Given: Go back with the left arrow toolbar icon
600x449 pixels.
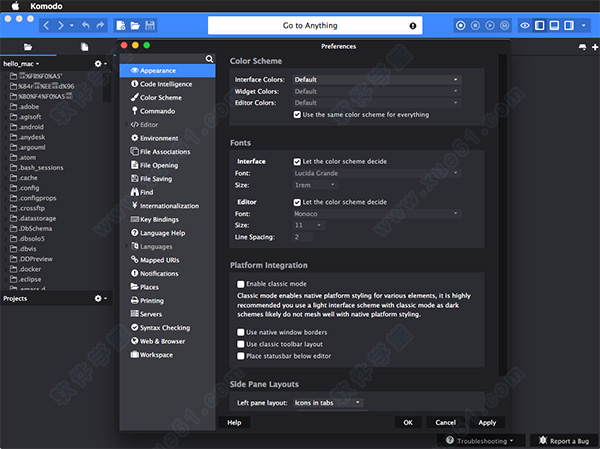Looking at the screenshot, I should coord(46,26).
